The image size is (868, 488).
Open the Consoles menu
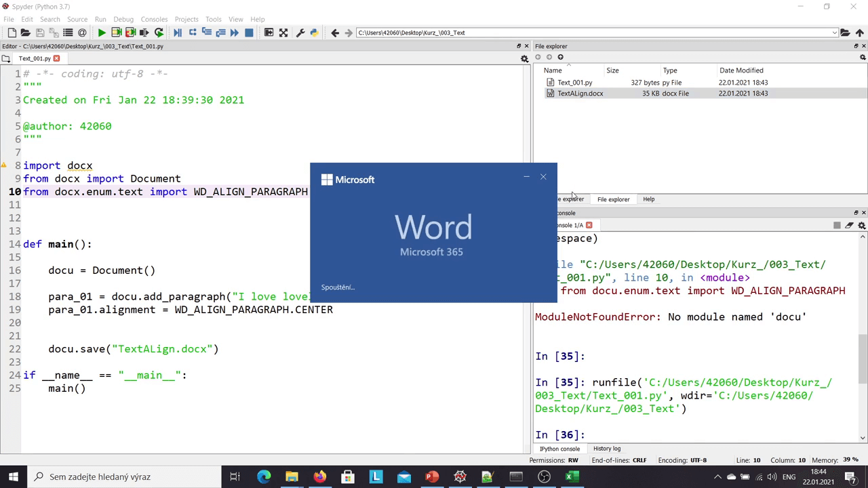click(x=154, y=19)
